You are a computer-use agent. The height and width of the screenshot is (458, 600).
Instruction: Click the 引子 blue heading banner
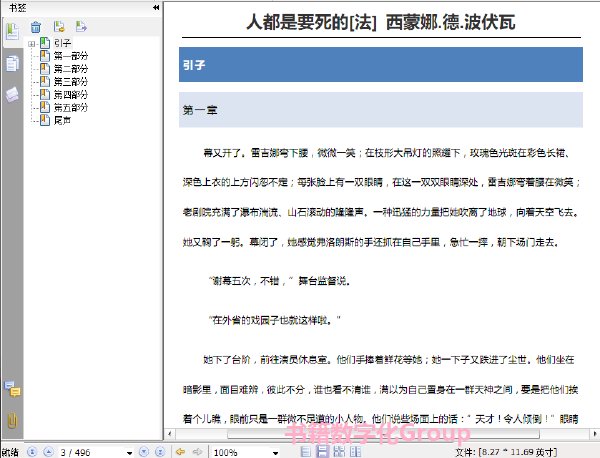pos(381,65)
